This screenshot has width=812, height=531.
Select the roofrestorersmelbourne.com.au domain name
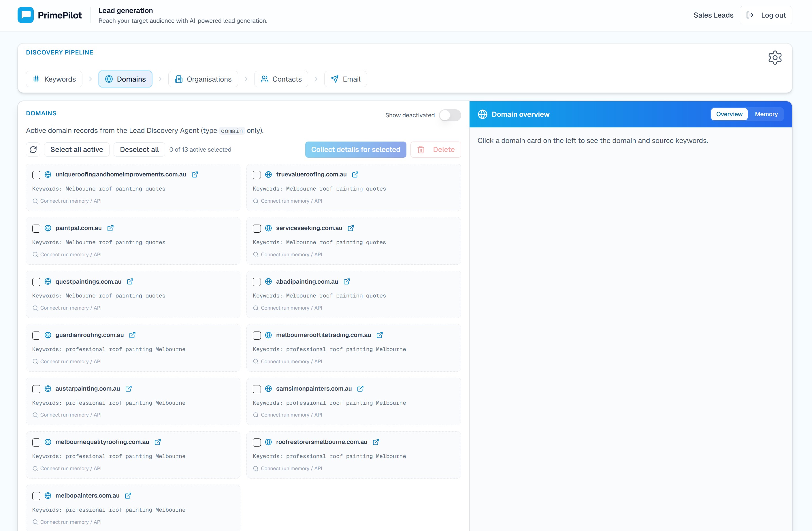[322, 442]
